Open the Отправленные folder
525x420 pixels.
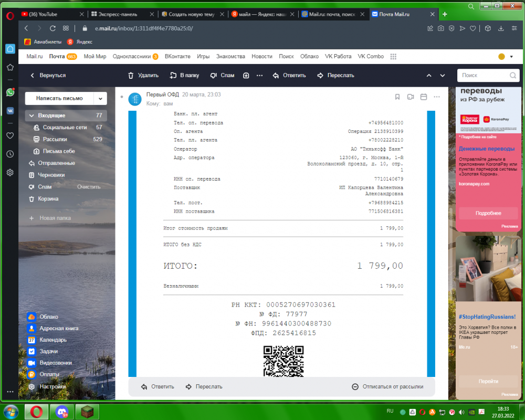66,163
